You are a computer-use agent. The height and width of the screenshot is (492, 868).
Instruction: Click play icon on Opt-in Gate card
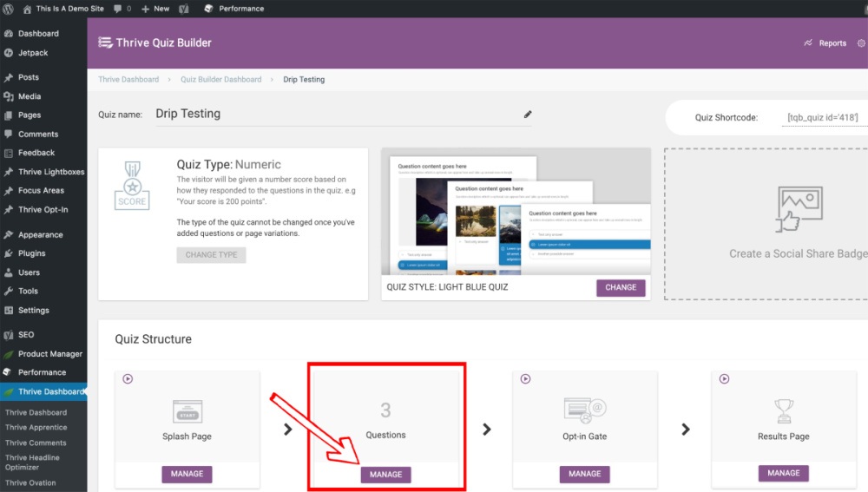point(525,379)
